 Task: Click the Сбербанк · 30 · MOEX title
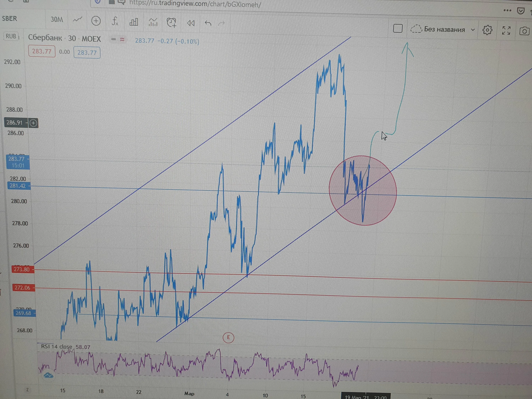[64, 38]
